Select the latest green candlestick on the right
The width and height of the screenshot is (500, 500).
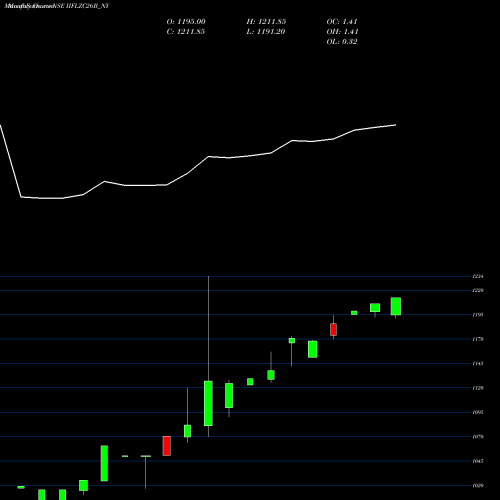396,306
